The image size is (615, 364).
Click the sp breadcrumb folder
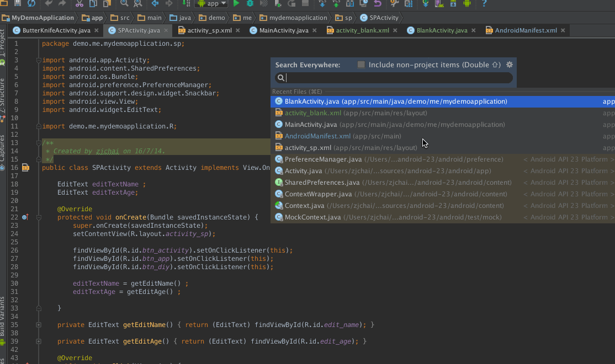[x=343, y=18]
